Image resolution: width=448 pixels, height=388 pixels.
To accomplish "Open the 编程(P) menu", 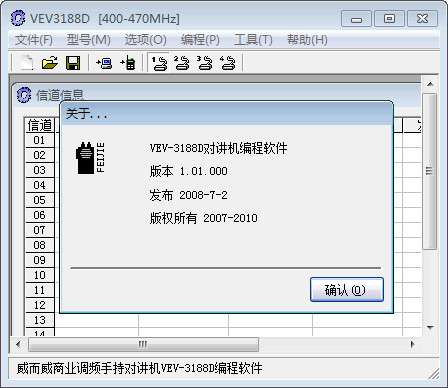I will pos(200,40).
